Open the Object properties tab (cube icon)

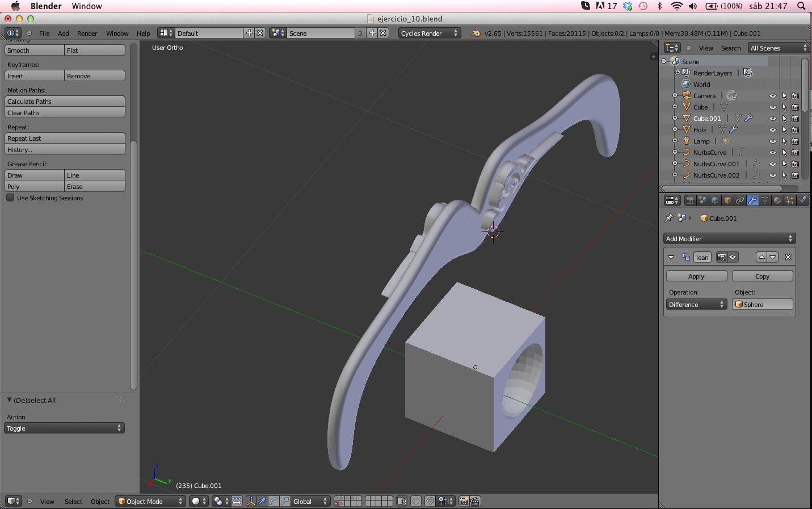point(727,200)
